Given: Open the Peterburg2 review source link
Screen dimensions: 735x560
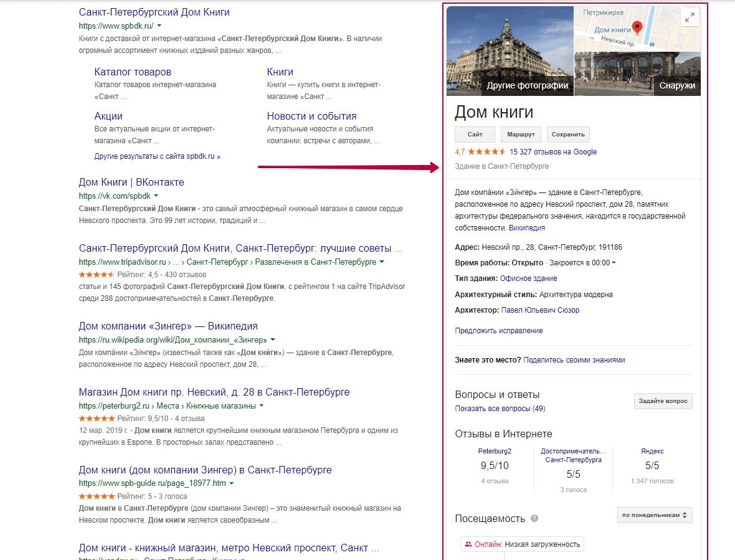Looking at the screenshot, I should pos(495,451).
